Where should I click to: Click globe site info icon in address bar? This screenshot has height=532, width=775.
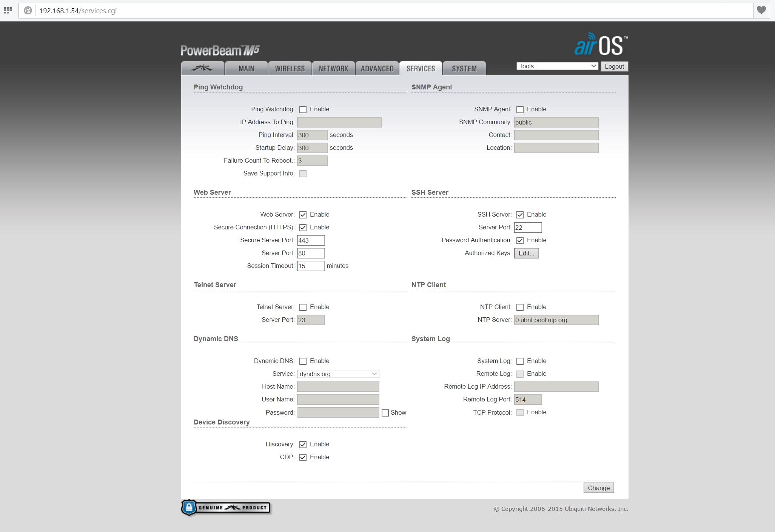pyautogui.click(x=28, y=11)
